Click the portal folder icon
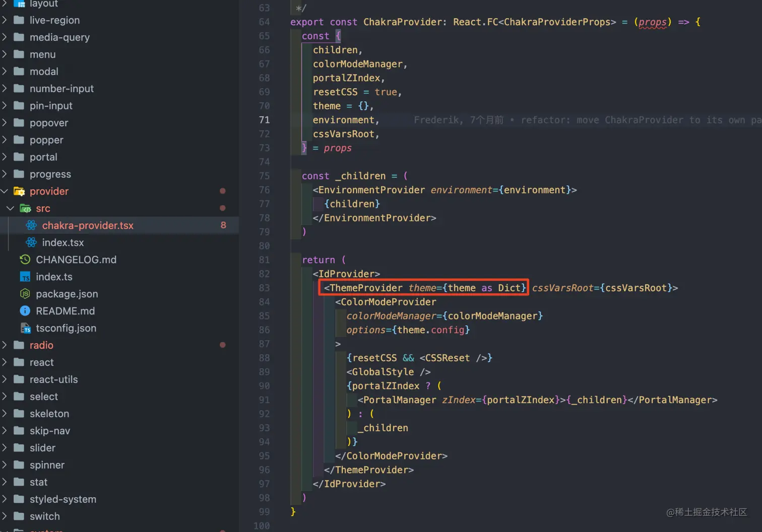762x532 pixels. click(x=19, y=157)
